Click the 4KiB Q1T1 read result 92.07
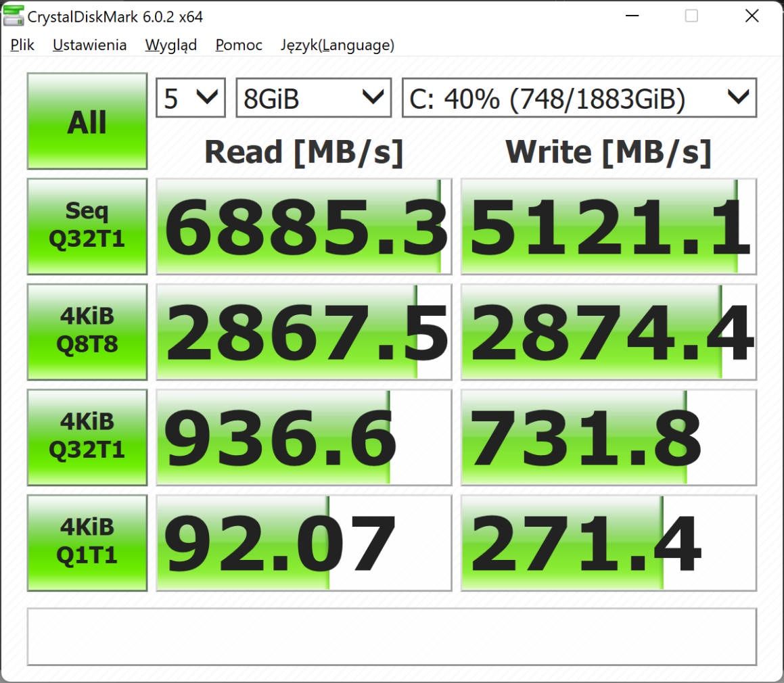784x683 pixels. click(304, 543)
